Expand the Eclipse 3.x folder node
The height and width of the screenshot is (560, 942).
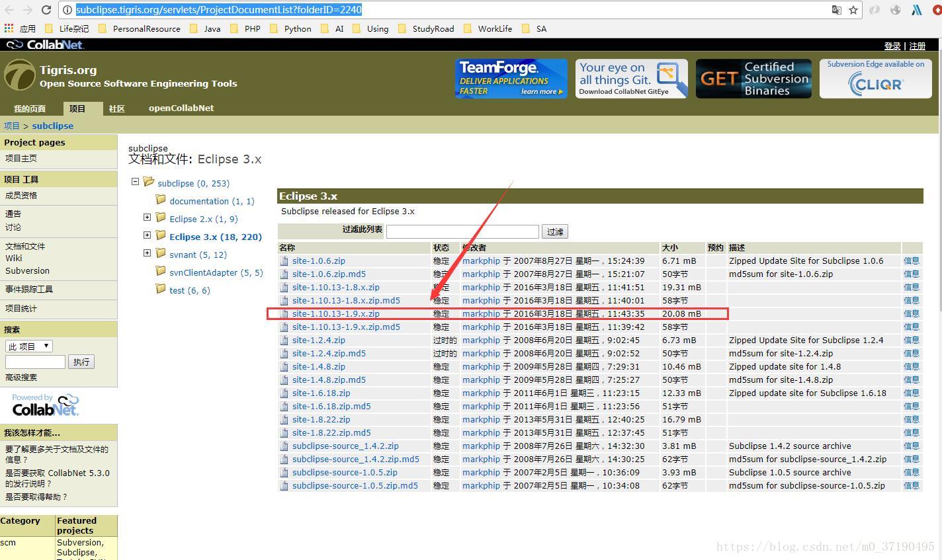(x=147, y=235)
